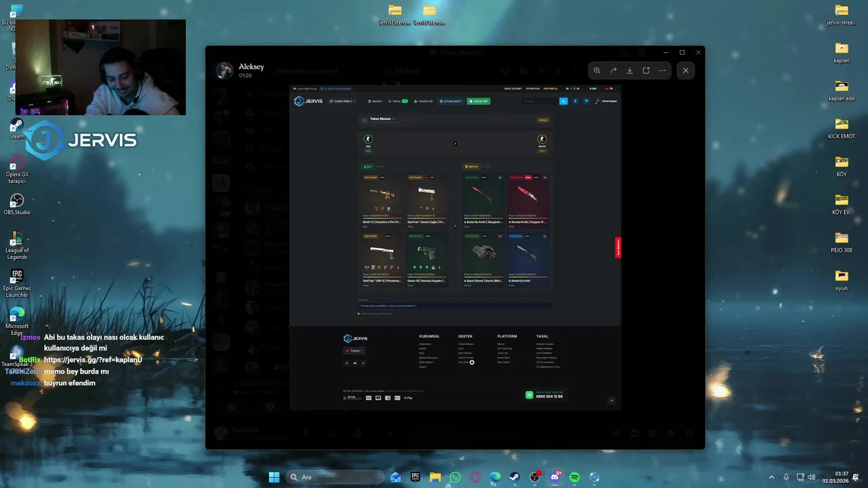Select the TRADER AĞI menu item
The width and height of the screenshot is (868, 488).
[x=423, y=101]
